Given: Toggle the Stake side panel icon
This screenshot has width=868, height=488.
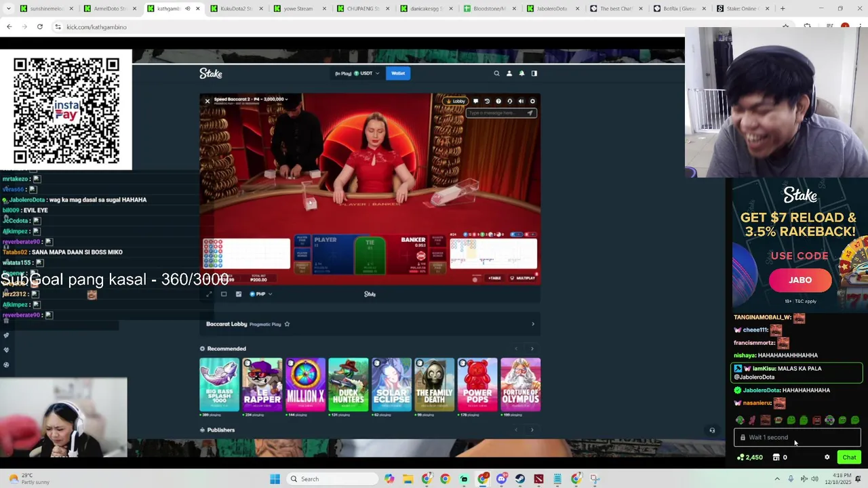Looking at the screenshot, I should coord(534,73).
